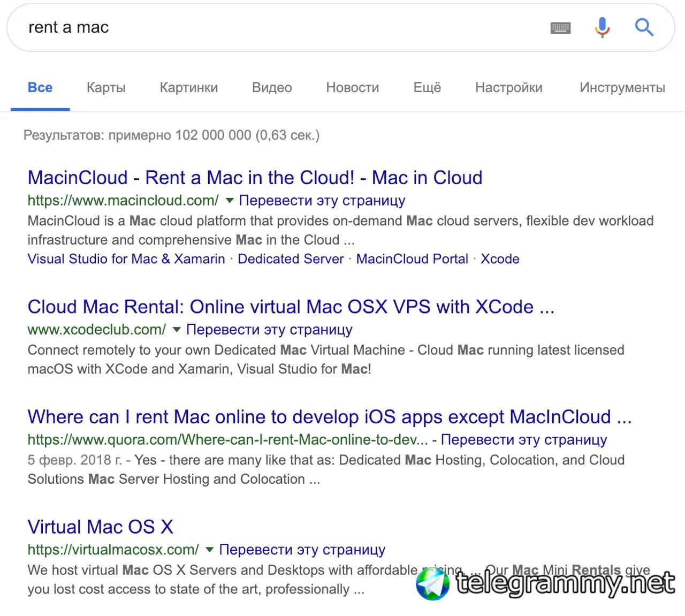The height and width of the screenshot is (616, 685).
Task: Open 'Visual Studio for Mac & Xamarin' sitelink
Action: point(126,259)
